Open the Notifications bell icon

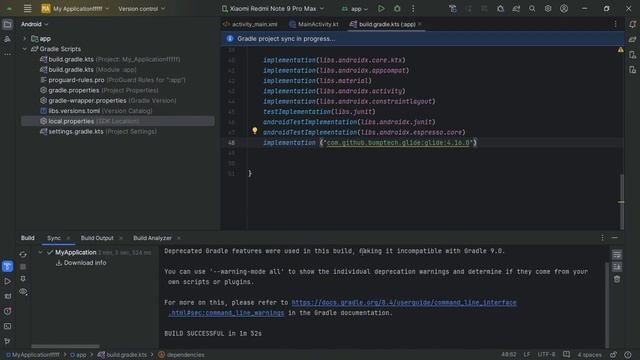pyautogui.click(x=632, y=24)
